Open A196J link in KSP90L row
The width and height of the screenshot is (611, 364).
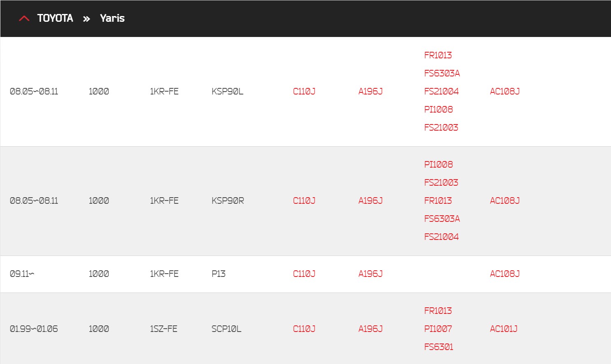pyautogui.click(x=370, y=91)
